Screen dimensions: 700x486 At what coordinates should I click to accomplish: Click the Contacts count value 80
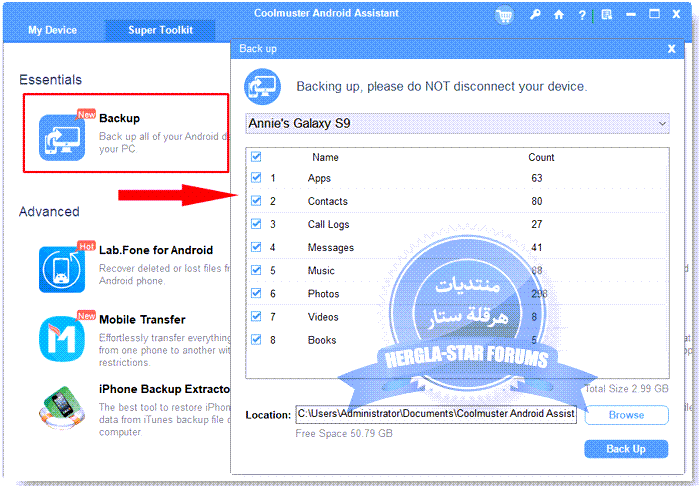point(537,202)
